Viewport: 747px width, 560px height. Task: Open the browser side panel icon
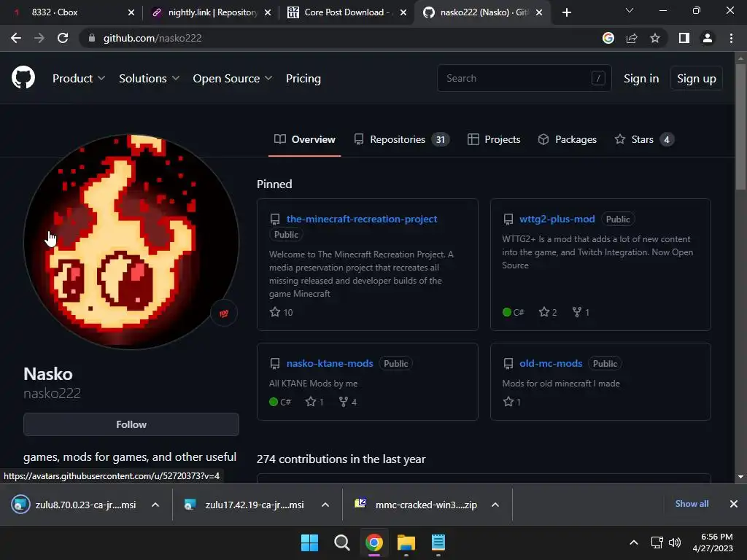tap(684, 38)
